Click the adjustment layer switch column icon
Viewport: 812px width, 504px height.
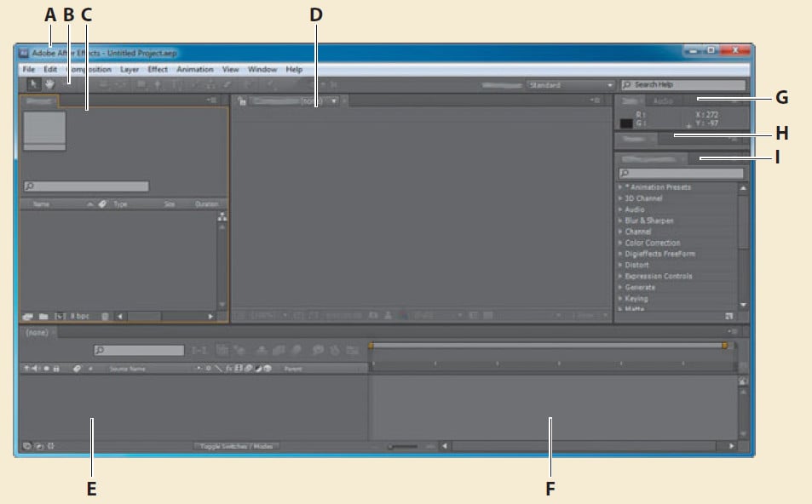(258, 369)
